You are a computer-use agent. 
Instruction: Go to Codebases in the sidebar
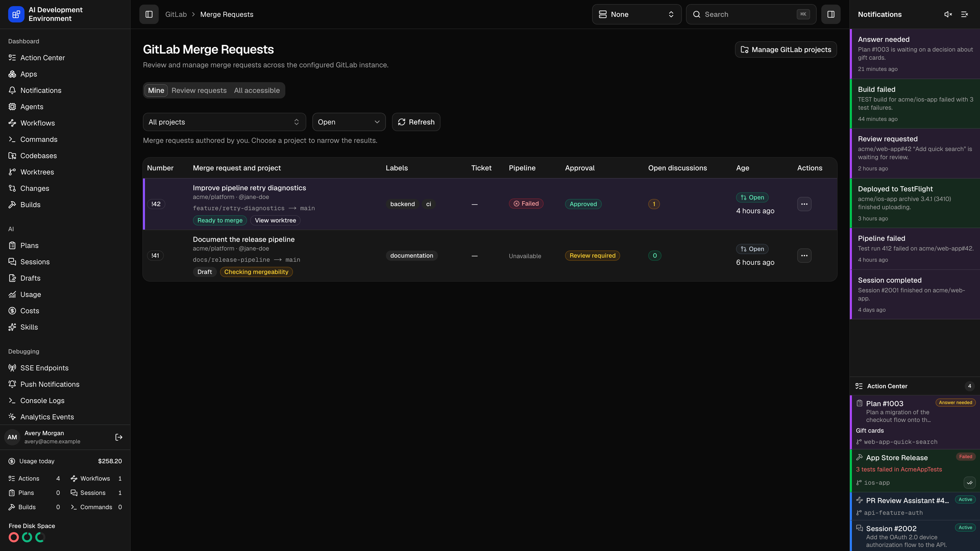(65, 156)
